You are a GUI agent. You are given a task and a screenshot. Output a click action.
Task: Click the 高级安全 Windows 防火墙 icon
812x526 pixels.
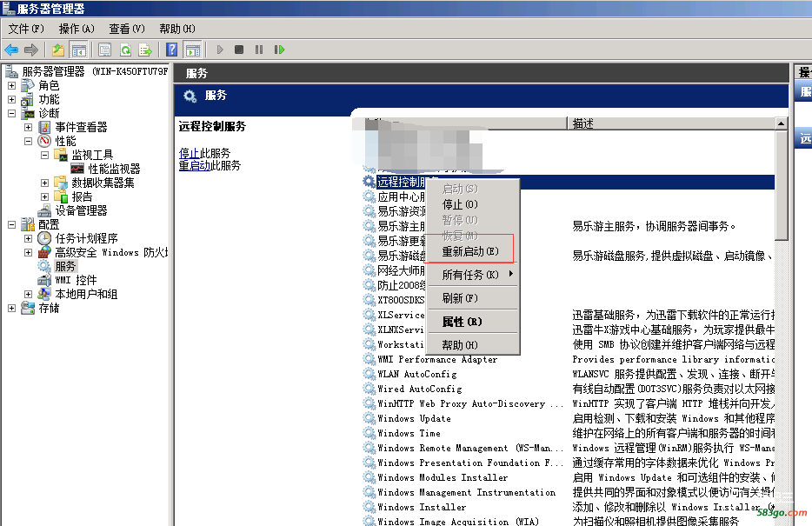pyautogui.click(x=45, y=252)
